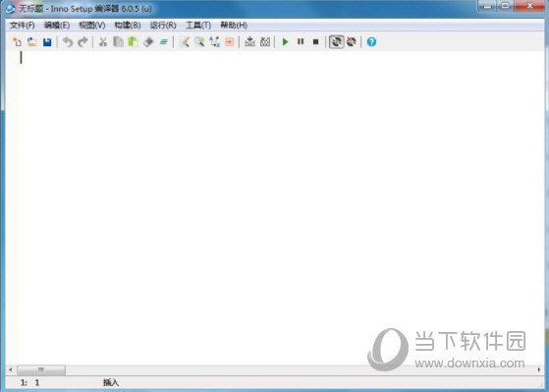Open Replace with the blue arrows icon
549x392 pixels.
215,42
